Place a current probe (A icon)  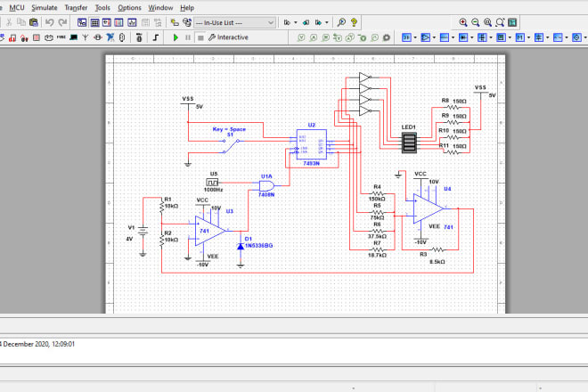pos(314,37)
